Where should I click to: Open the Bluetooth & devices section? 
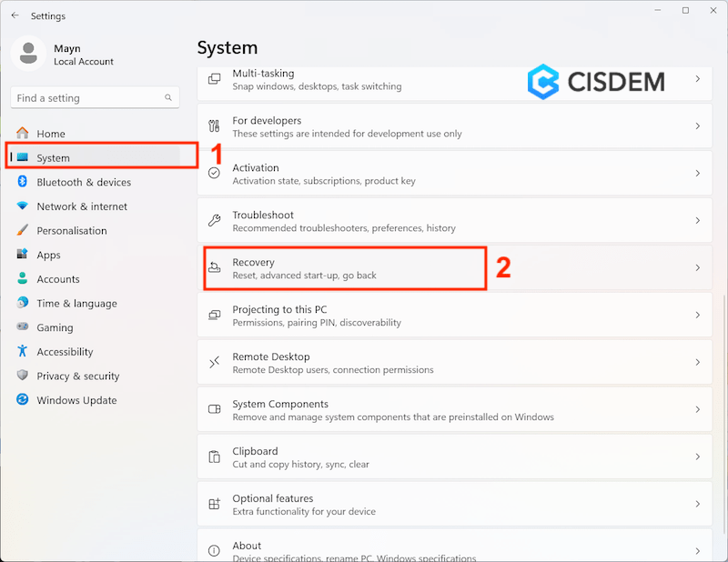tap(84, 182)
